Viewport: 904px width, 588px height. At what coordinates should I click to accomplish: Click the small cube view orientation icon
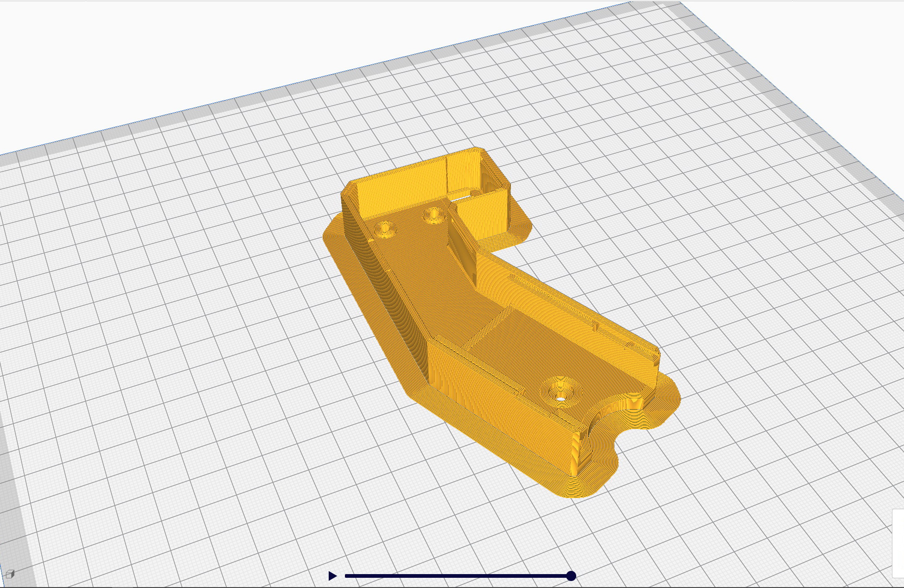coord(10,574)
